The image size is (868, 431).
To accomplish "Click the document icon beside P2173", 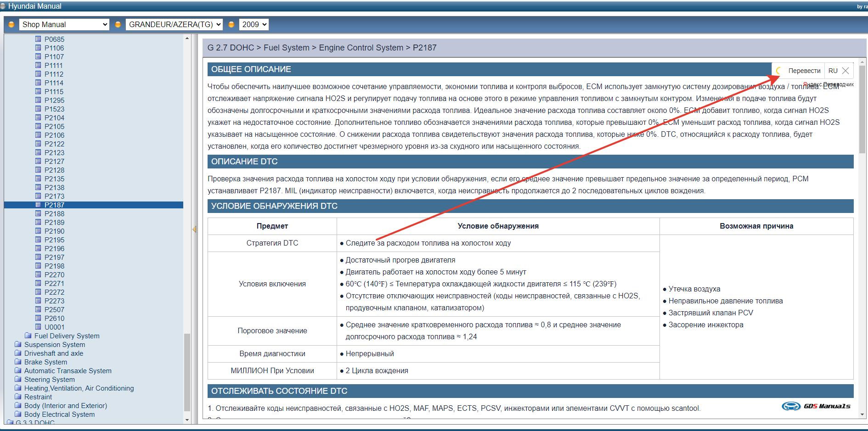I will pos(39,196).
